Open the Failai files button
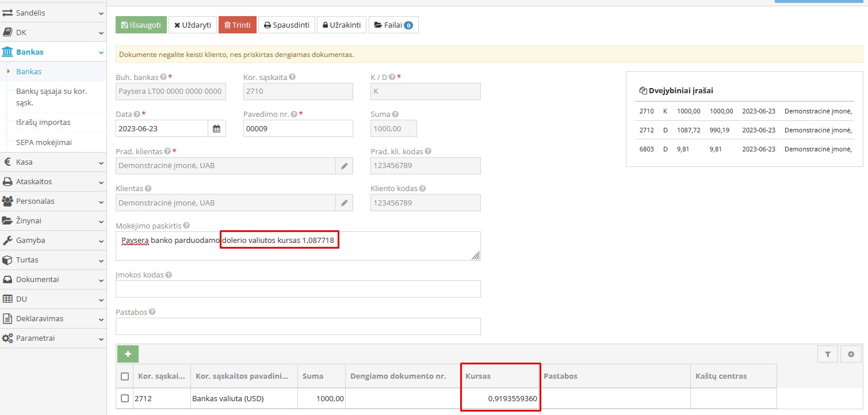This screenshot has height=415, width=868. (x=393, y=25)
